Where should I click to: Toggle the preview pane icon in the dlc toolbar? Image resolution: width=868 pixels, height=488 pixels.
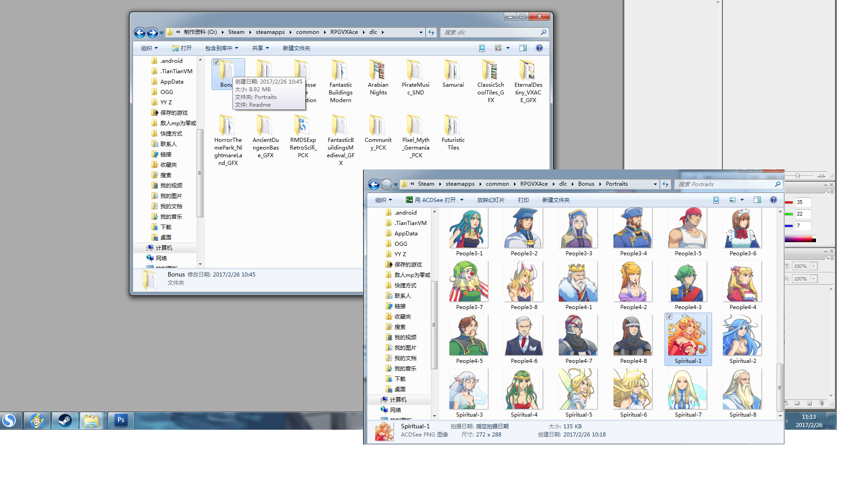pyautogui.click(x=523, y=48)
